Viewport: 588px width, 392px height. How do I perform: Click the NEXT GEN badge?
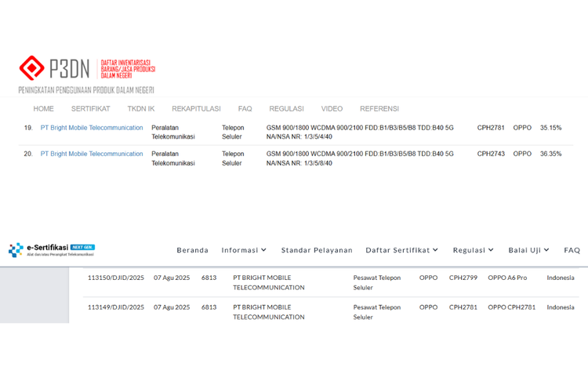pos(82,247)
